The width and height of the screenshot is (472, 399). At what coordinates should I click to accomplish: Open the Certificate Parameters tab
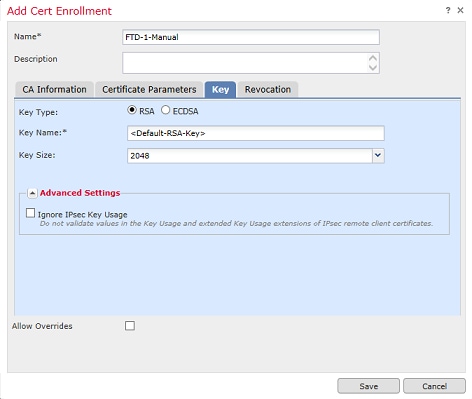(149, 90)
